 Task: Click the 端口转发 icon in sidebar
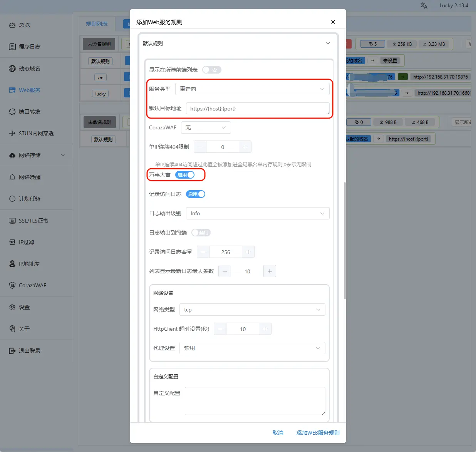[x=12, y=112]
